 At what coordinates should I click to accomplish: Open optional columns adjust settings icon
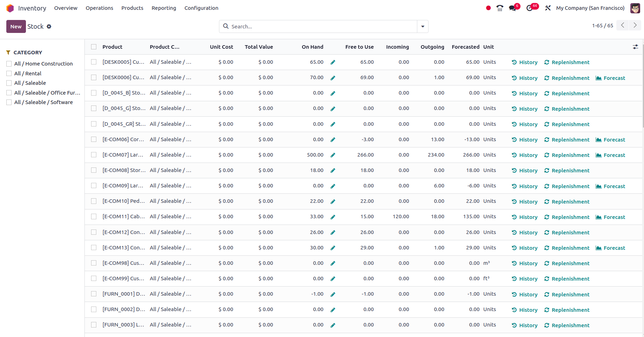coord(635,47)
